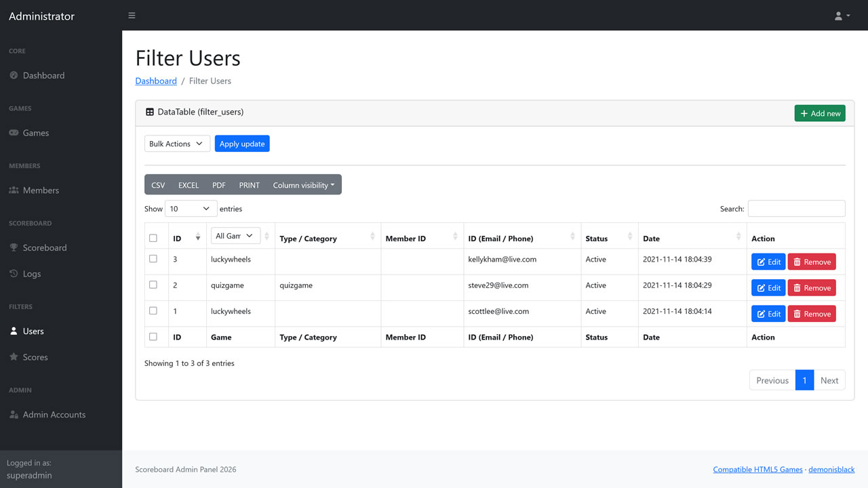Open the demonisblack footer link
868x488 pixels.
831,469
